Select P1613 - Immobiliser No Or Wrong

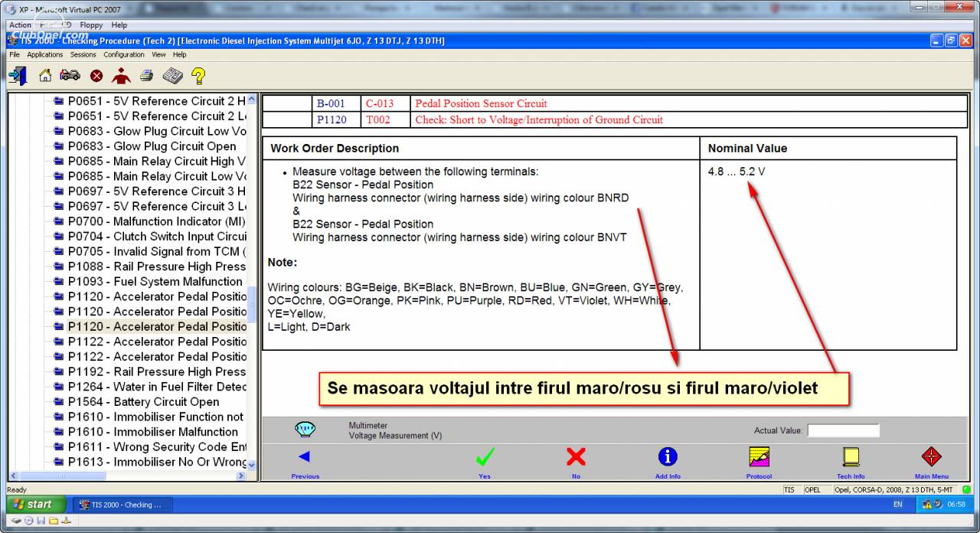coord(157,462)
